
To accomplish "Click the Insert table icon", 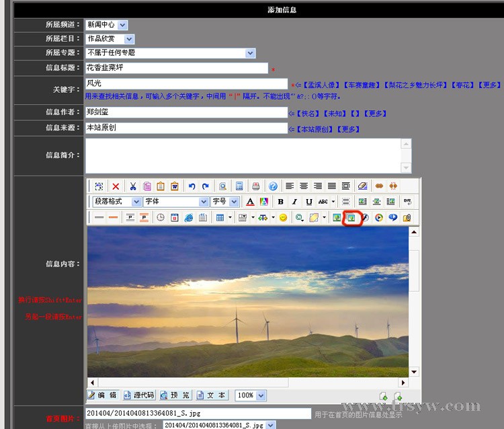I will (x=220, y=218).
